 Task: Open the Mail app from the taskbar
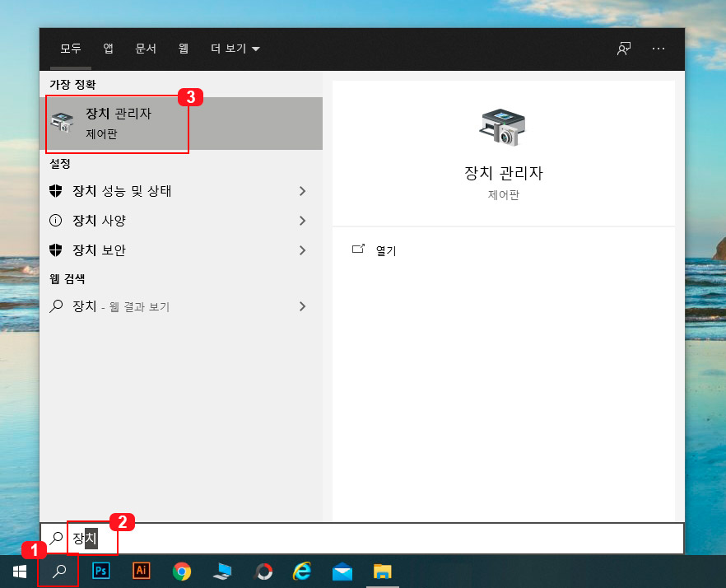(x=342, y=570)
